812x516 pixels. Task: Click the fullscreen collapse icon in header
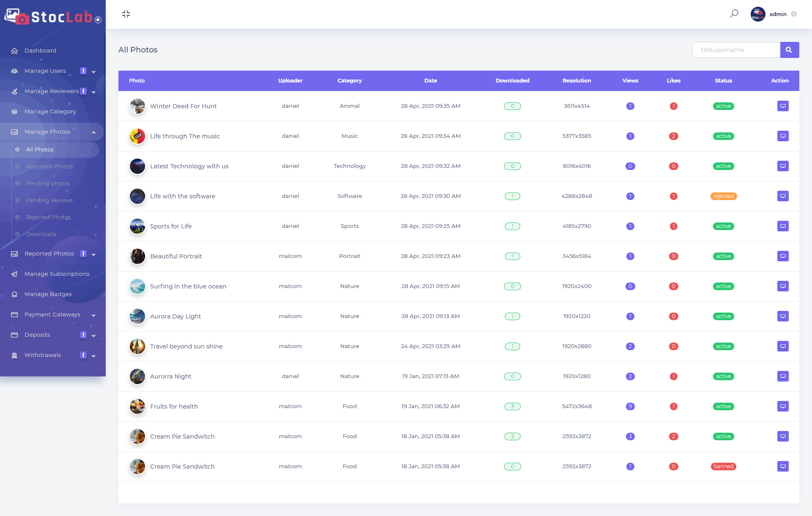(126, 14)
